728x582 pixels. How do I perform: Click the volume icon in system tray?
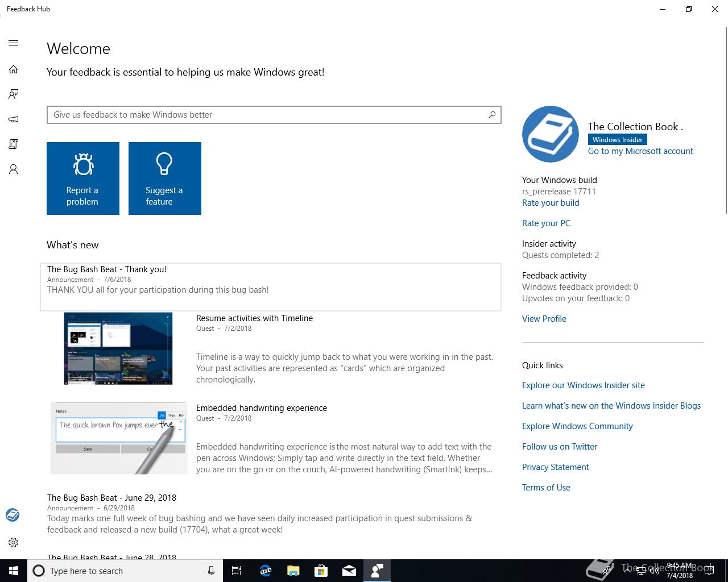pos(654,571)
